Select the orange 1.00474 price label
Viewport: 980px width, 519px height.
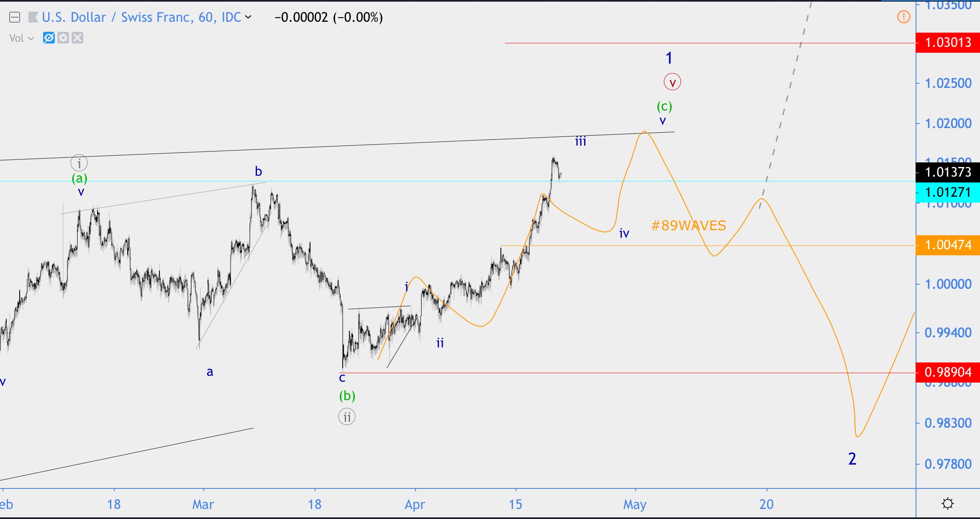click(948, 245)
